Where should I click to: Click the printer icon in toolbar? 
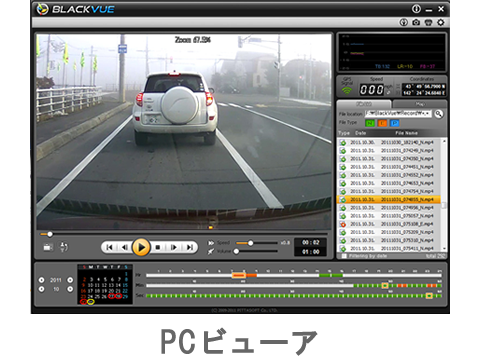(428, 22)
